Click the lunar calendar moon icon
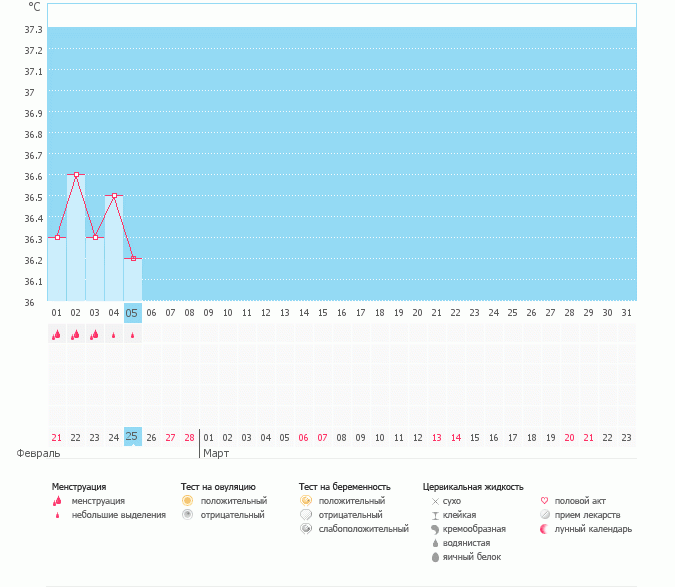 [x=545, y=528]
